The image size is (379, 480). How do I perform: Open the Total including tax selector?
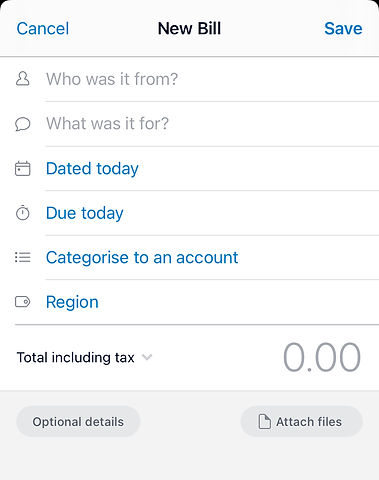pos(84,357)
